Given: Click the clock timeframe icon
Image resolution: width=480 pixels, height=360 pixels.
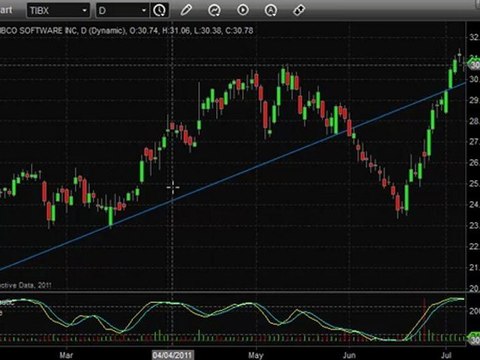Looking at the screenshot, I should tap(159, 11).
